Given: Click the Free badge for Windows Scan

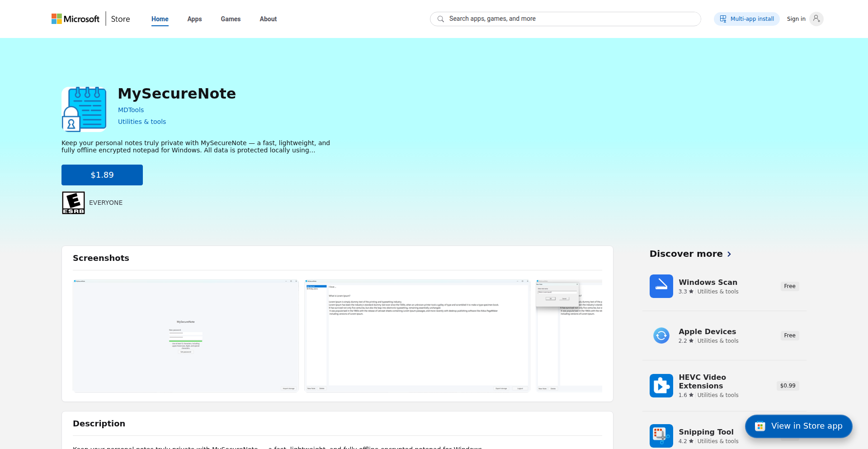Looking at the screenshot, I should click(790, 286).
